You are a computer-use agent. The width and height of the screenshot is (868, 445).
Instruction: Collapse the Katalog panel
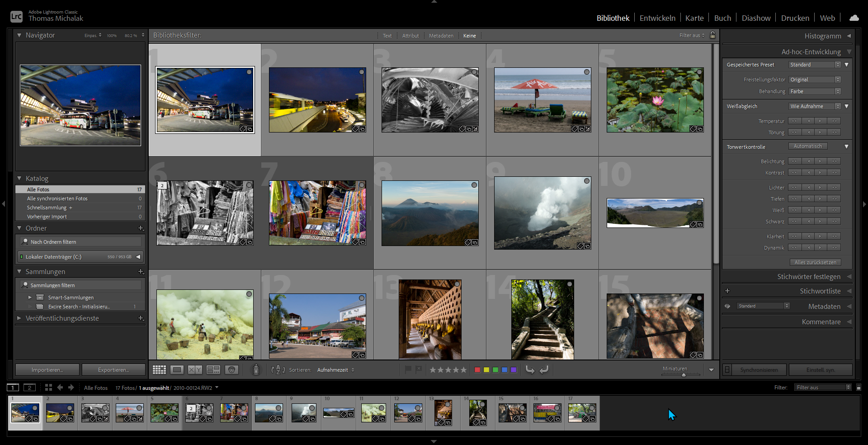pos(19,179)
